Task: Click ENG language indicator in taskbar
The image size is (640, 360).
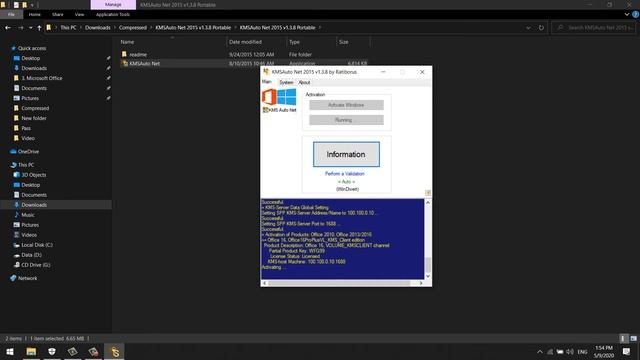Action: click(x=582, y=351)
